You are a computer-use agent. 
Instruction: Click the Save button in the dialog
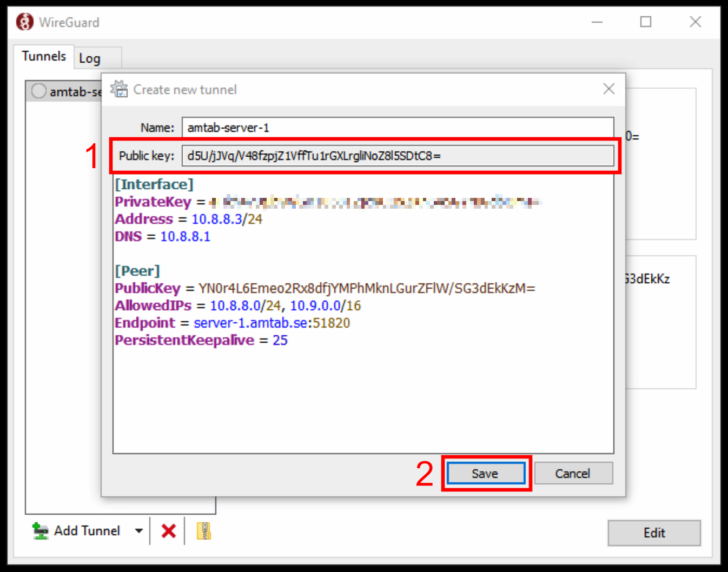[485, 474]
